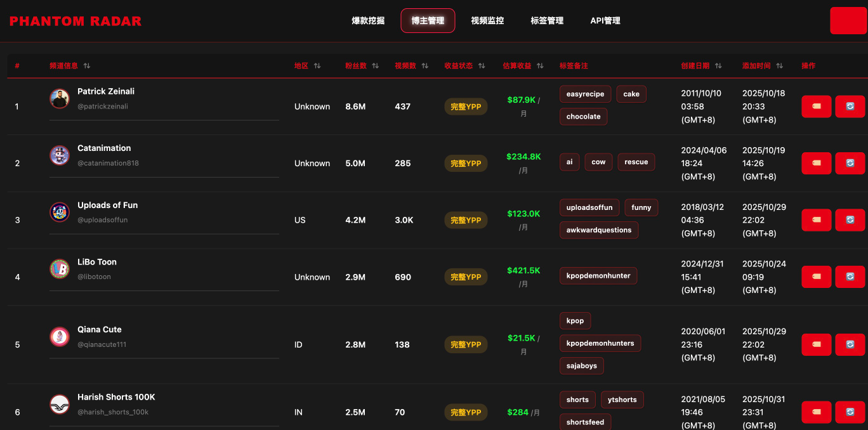The width and height of the screenshot is (868, 430).
Task: Click the tag edit icon in Catanimation's row
Action: (816, 163)
